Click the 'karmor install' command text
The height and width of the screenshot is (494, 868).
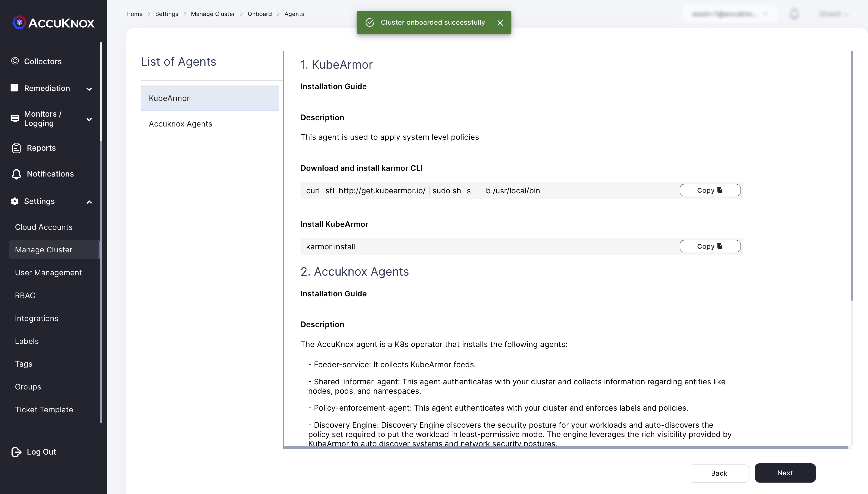pyautogui.click(x=331, y=247)
